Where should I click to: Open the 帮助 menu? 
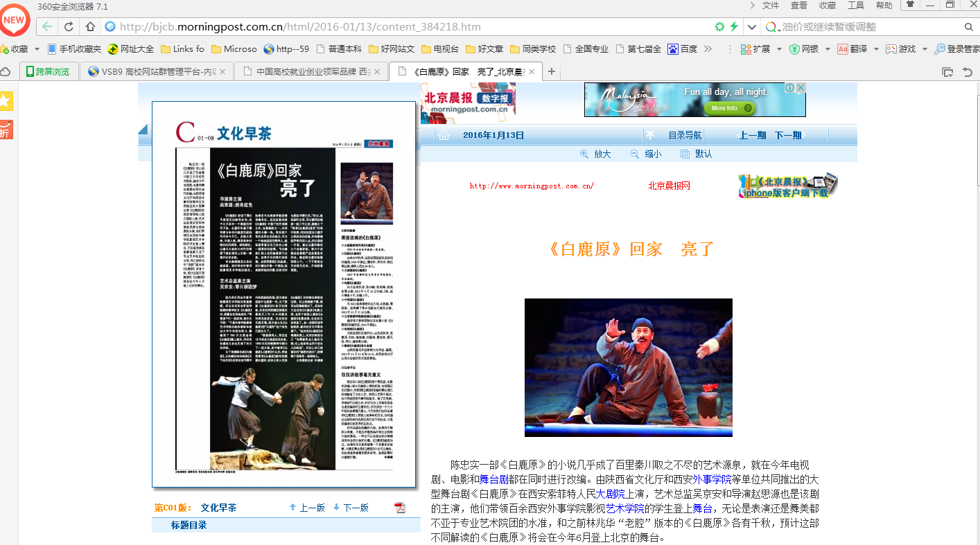click(884, 6)
